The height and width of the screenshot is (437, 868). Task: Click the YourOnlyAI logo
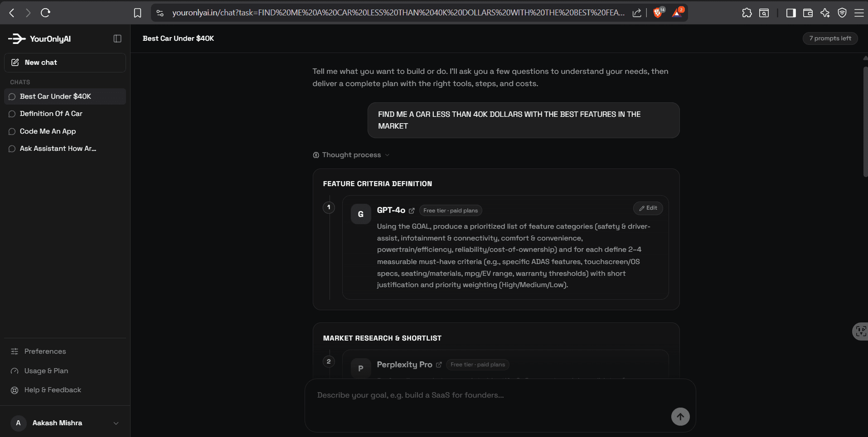click(39, 39)
